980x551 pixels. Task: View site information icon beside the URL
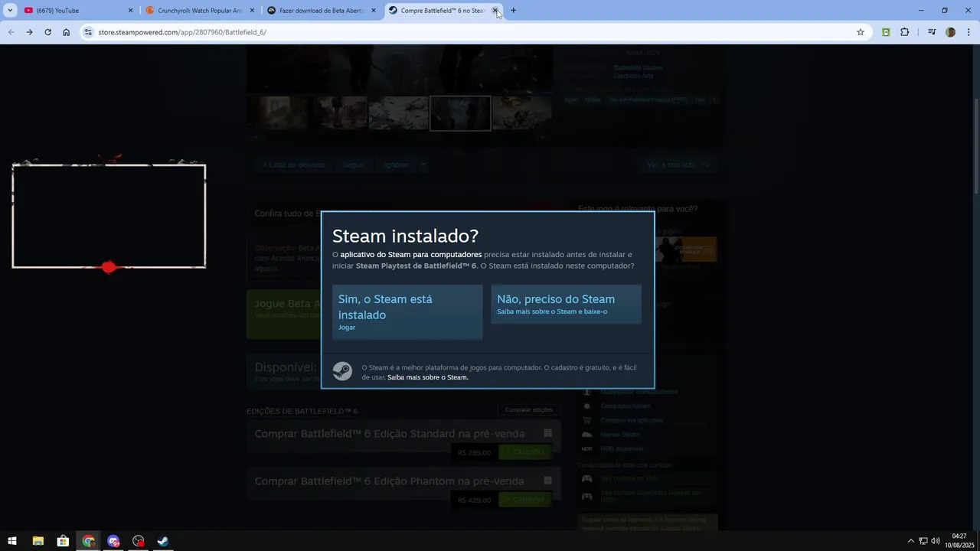pos(88,32)
